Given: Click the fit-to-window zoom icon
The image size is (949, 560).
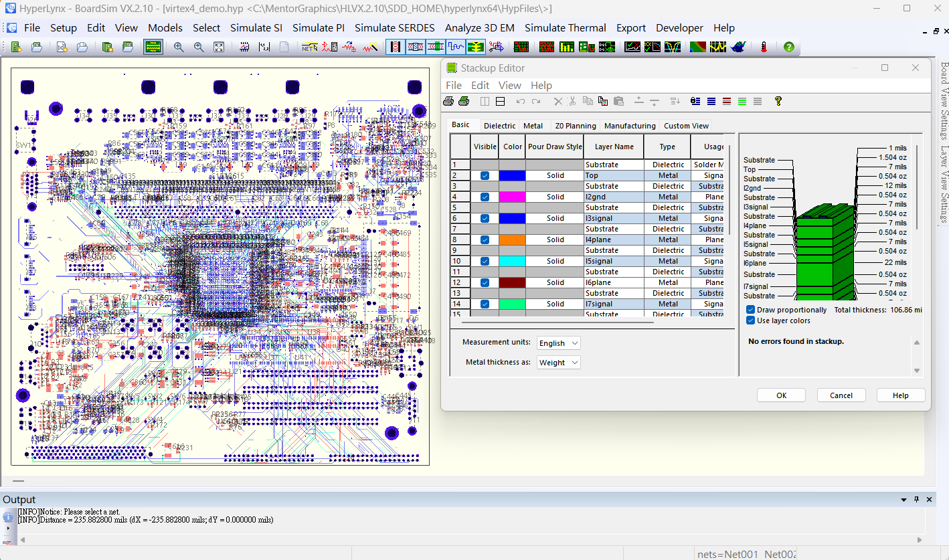Looking at the screenshot, I should click(219, 47).
